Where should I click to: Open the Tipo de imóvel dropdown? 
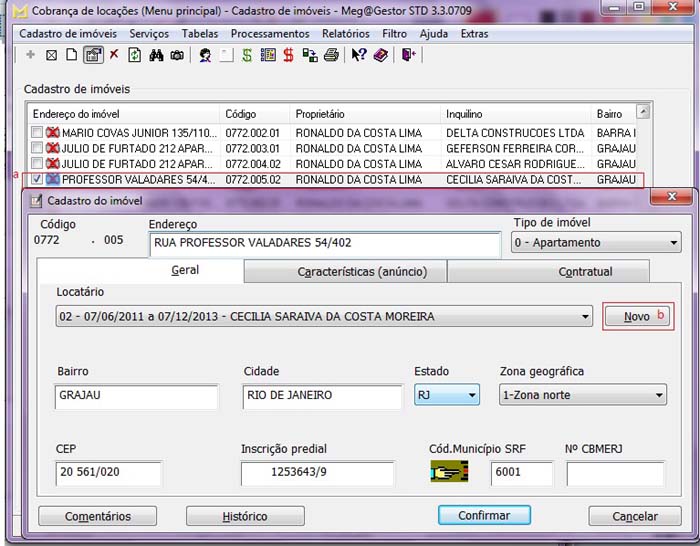[595, 243]
